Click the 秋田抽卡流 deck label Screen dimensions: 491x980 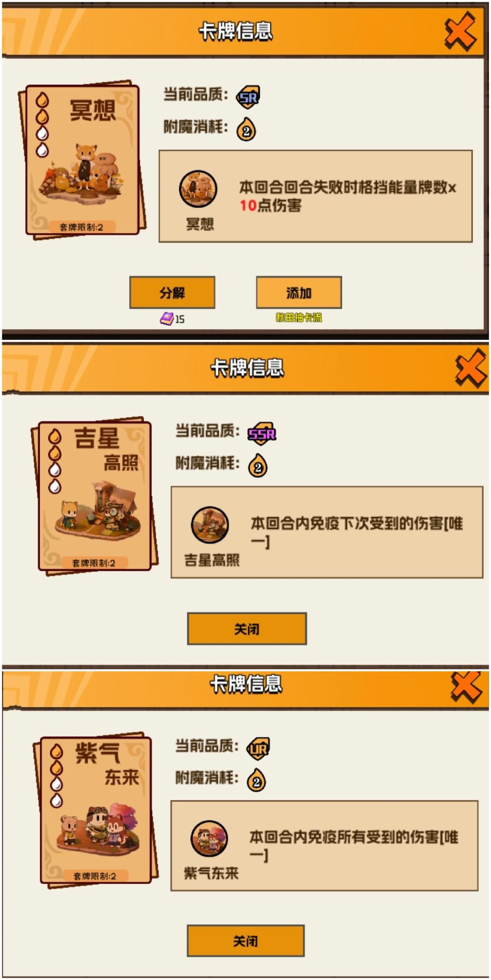299,318
